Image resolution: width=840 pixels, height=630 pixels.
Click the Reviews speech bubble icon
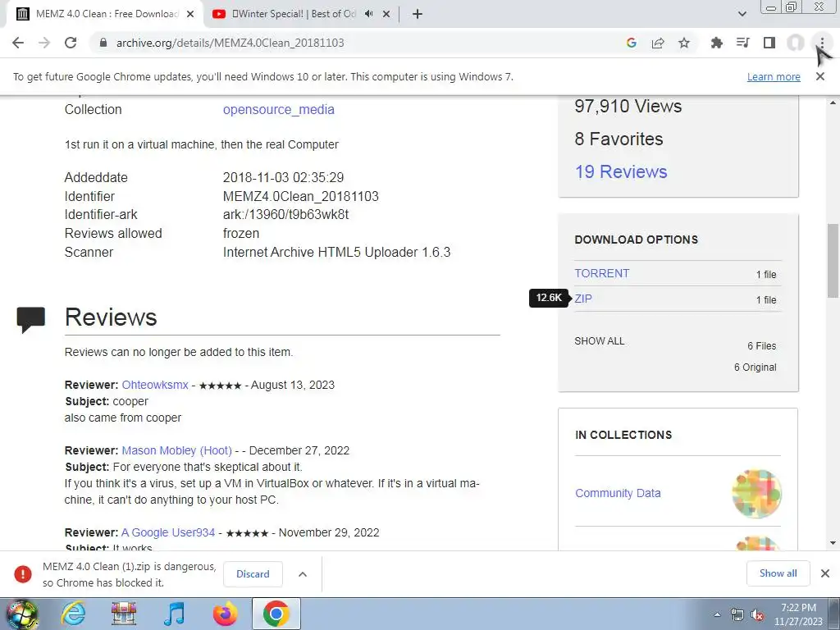click(31, 320)
